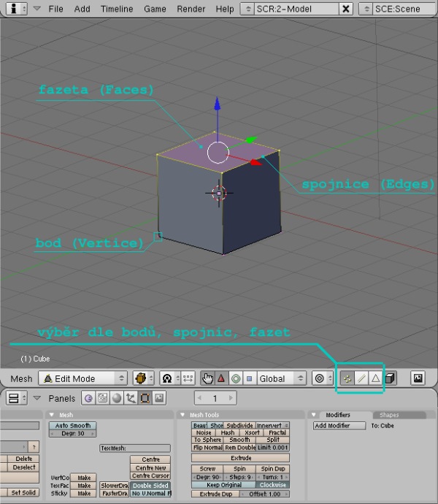The width and height of the screenshot is (438, 504).
Task: Switch to Shading context sphere icon
Action: 117,398
